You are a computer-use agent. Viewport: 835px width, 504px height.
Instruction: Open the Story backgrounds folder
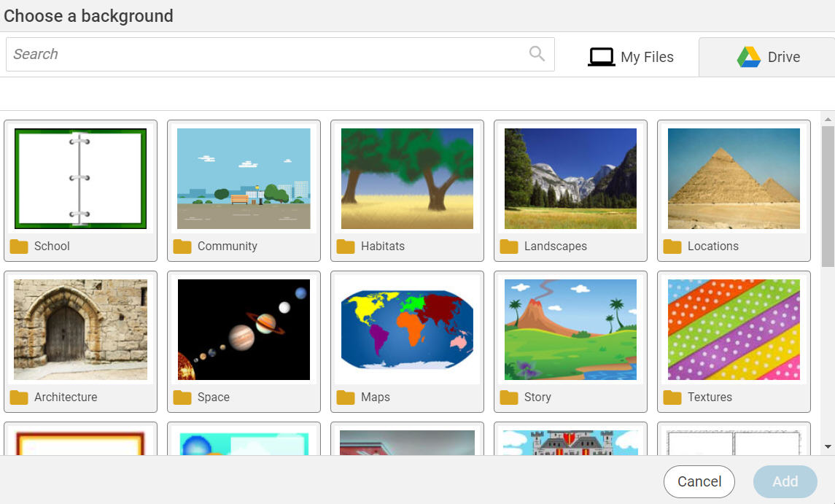(x=570, y=330)
